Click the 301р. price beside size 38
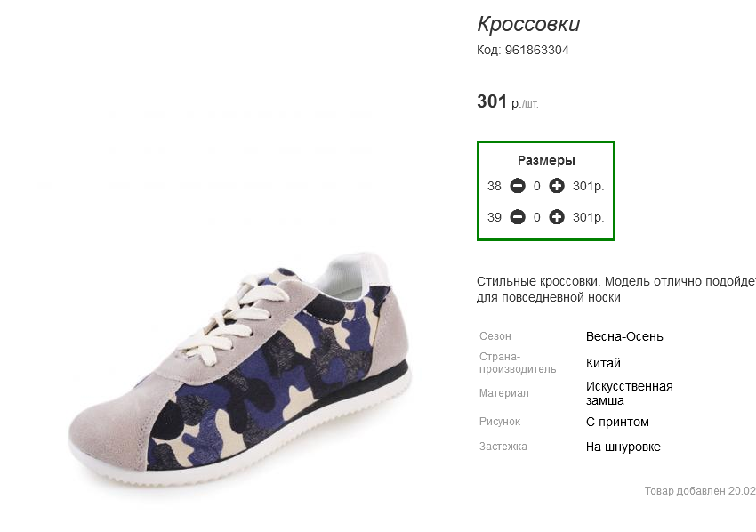Screen dimensions: 756x532 point(588,186)
